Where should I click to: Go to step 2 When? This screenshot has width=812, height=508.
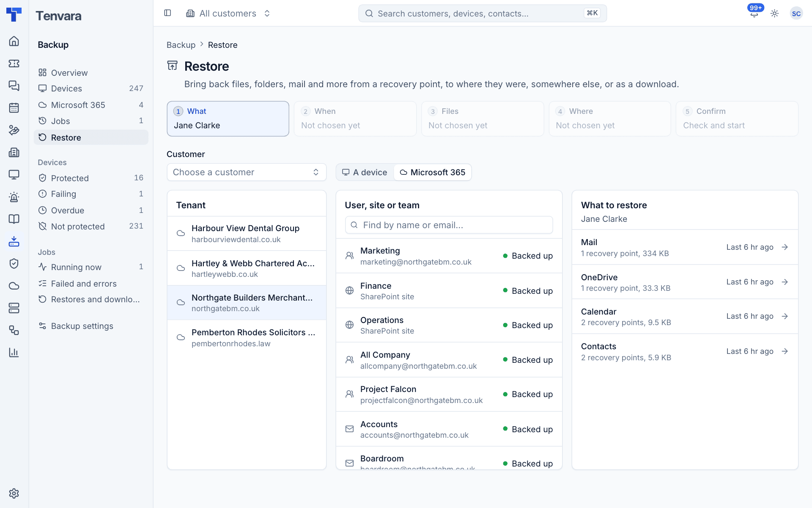pos(355,119)
